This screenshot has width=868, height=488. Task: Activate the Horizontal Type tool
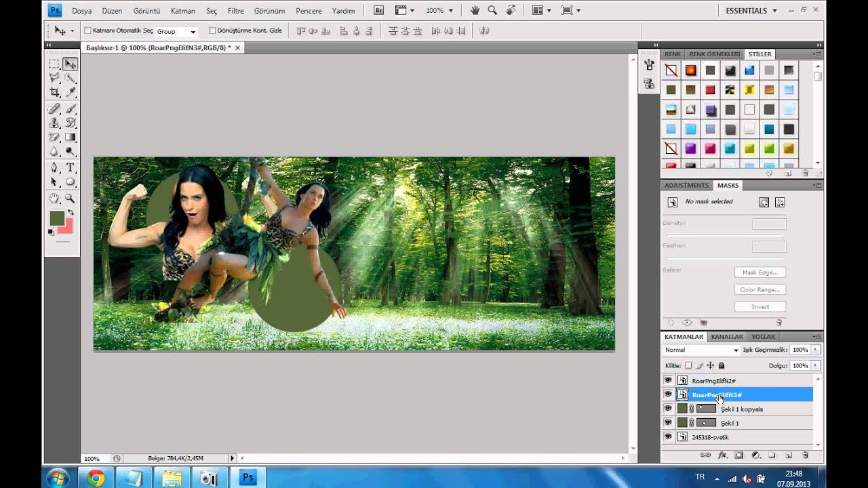[70, 167]
